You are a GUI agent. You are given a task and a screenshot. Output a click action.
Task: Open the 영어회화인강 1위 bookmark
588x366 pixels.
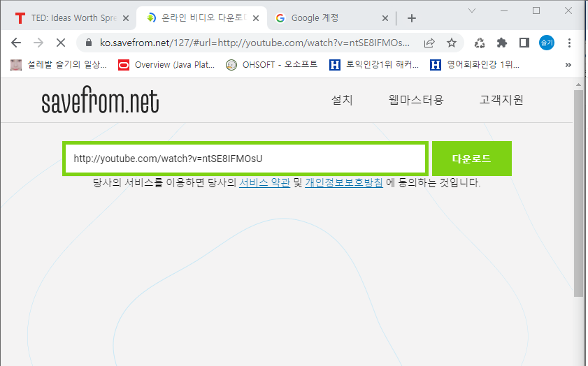click(475, 65)
